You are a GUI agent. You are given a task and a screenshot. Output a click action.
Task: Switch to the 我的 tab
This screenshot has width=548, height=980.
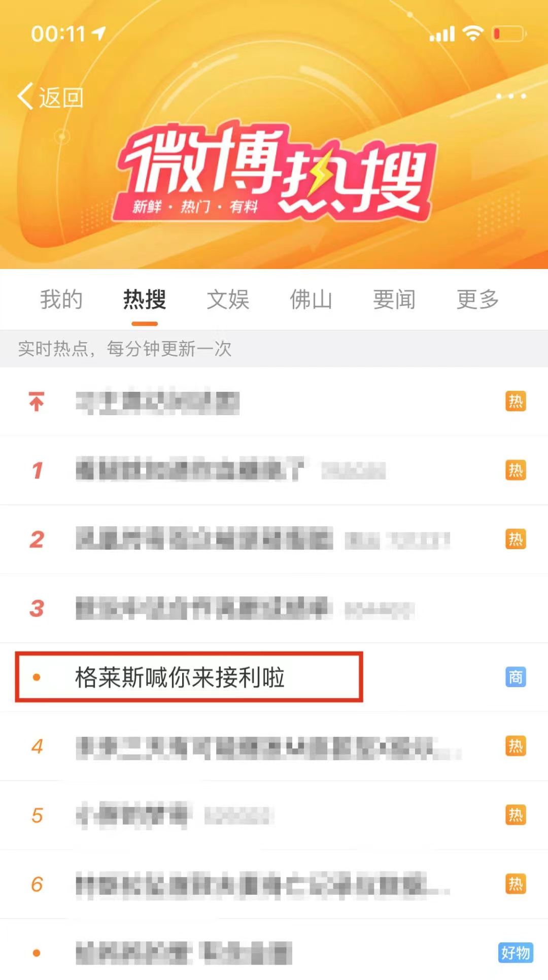(x=61, y=299)
